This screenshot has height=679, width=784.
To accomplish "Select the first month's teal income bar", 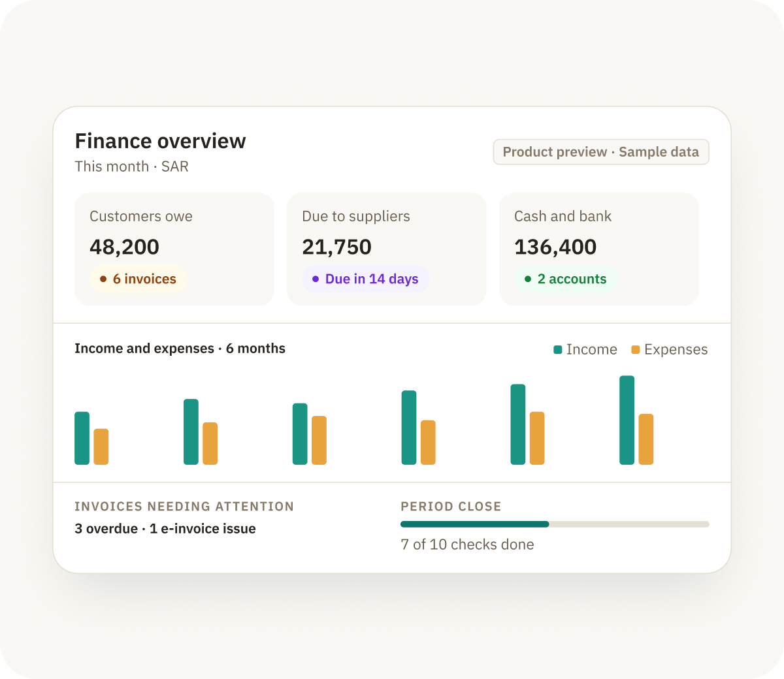I will click(x=82, y=438).
